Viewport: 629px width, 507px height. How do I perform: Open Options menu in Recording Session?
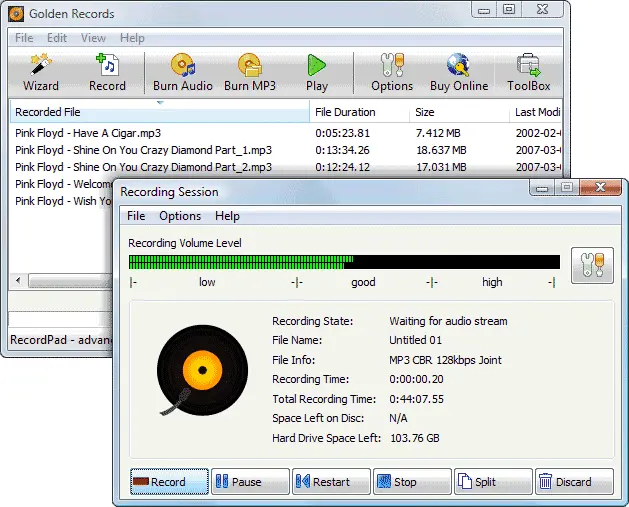click(180, 216)
